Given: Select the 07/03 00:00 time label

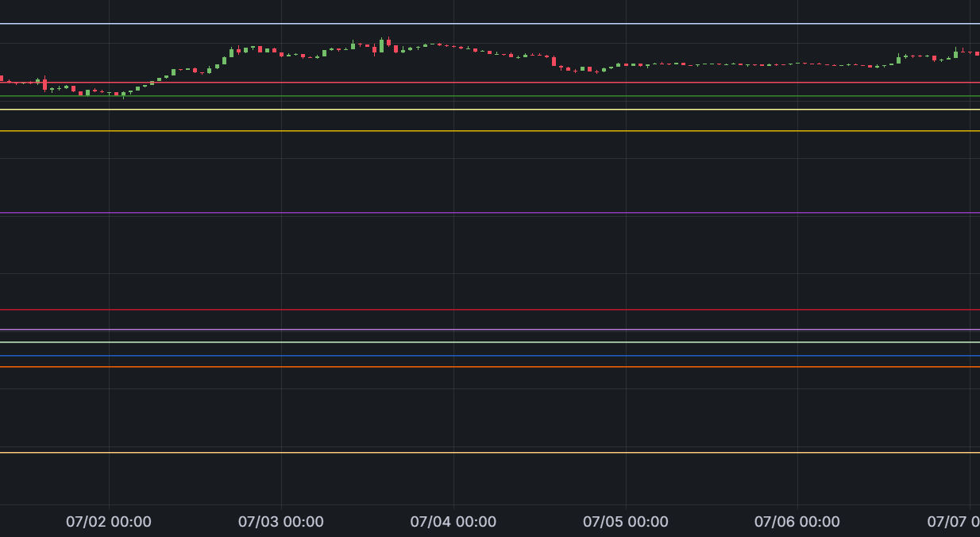Looking at the screenshot, I should tap(281, 522).
